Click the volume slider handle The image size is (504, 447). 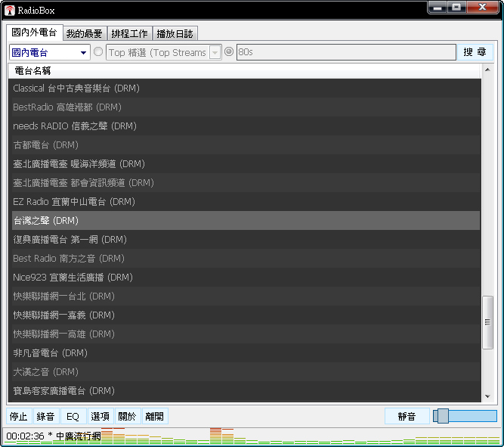coord(443,416)
